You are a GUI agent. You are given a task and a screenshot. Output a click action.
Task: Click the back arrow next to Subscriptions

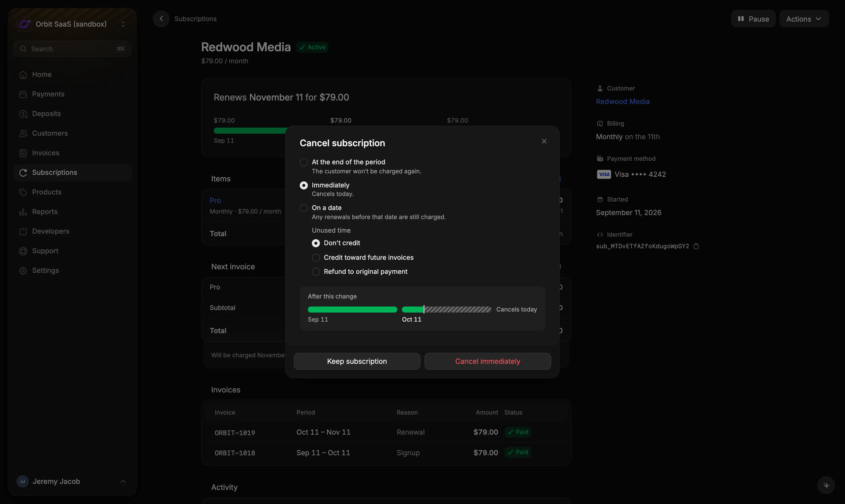point(161,19)
